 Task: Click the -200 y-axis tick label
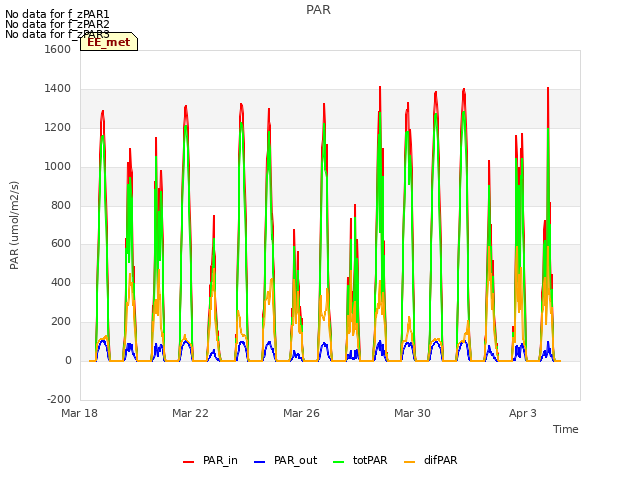[x=59, y=399]
